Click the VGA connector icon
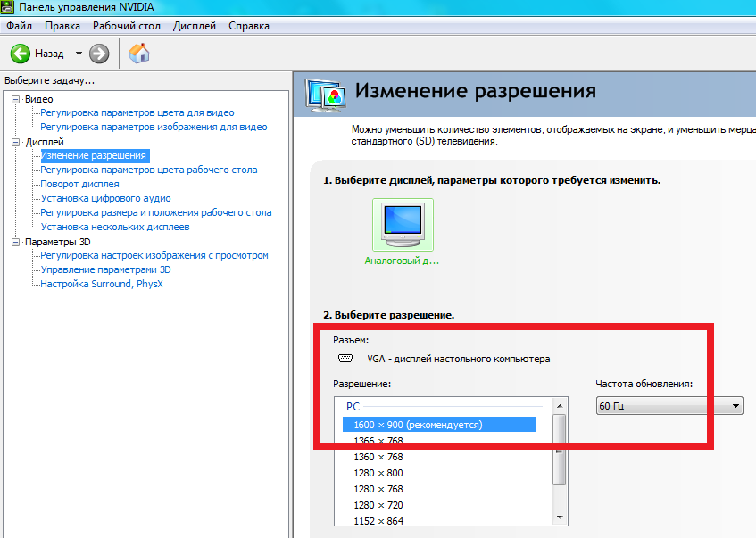Screen dimensions: 756x538 point(345,358)
